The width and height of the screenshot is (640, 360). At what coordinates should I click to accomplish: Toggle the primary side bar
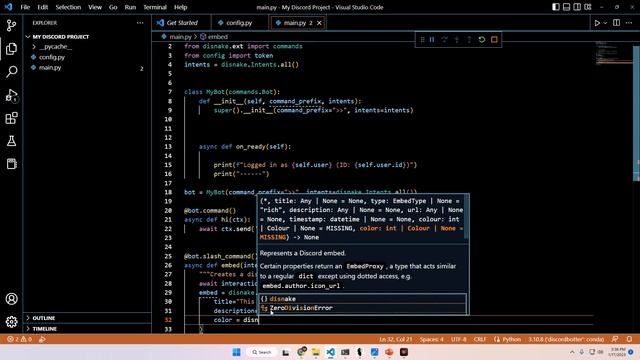point(556,7)
